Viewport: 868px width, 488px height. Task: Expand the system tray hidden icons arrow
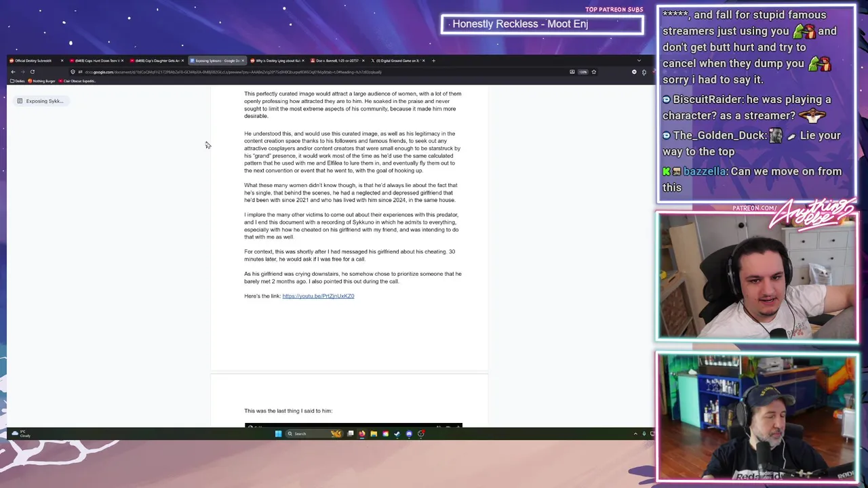(635, 434)
